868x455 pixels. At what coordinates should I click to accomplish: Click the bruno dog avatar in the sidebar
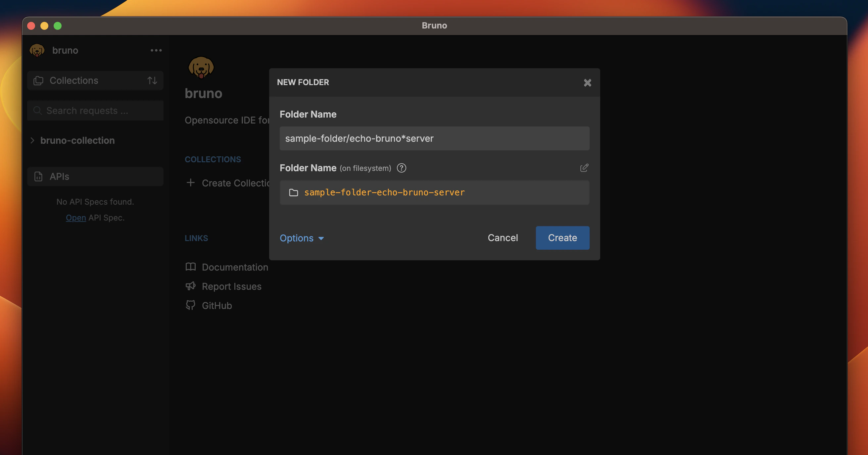click(37, 50)
